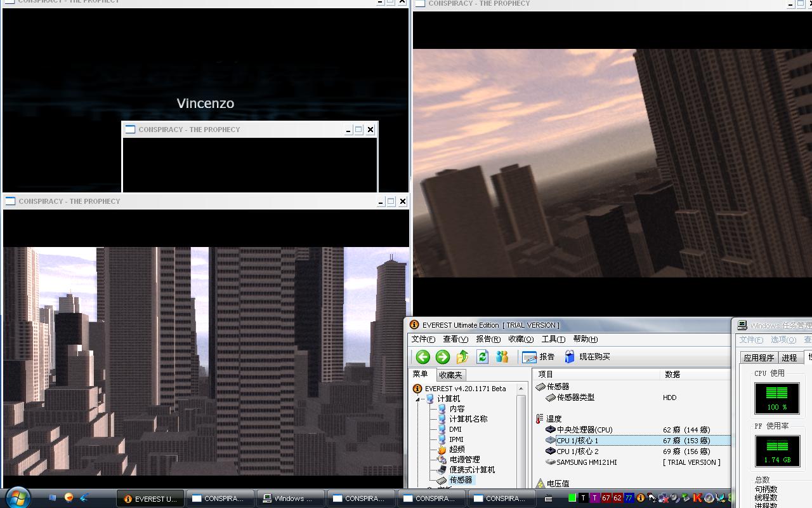Select the EVEREST v4.20.1171 Beta root node
This screenshot has width=812, height=508.
pos(465,389)
